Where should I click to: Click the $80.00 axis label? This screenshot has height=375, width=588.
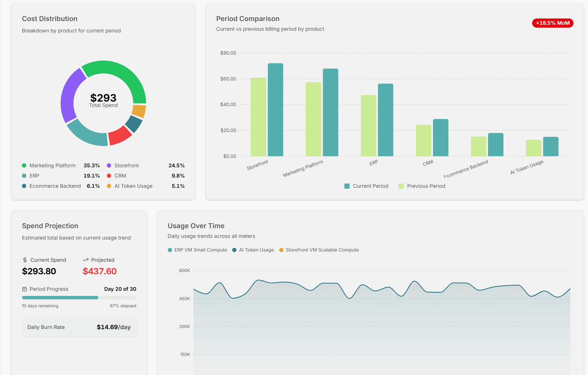(228, 53)
